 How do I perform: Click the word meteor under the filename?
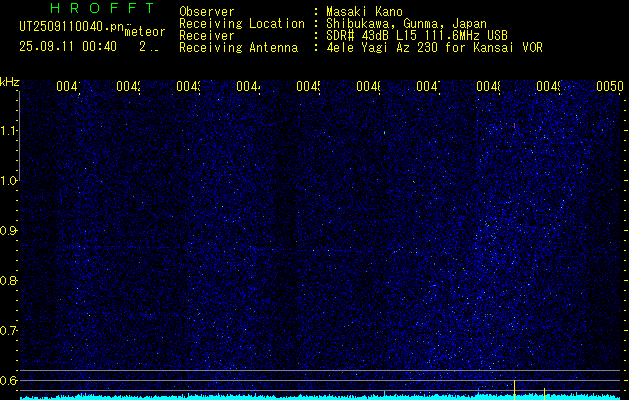[x=145, y=32]
